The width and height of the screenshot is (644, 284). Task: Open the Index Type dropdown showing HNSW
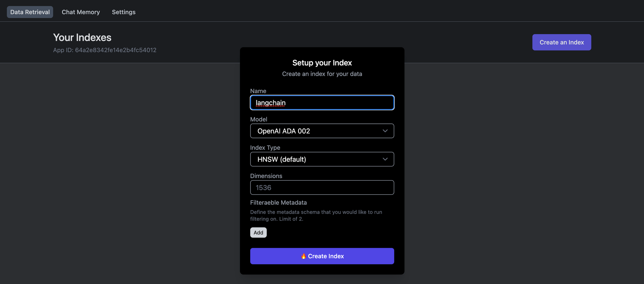pos(322,159)
